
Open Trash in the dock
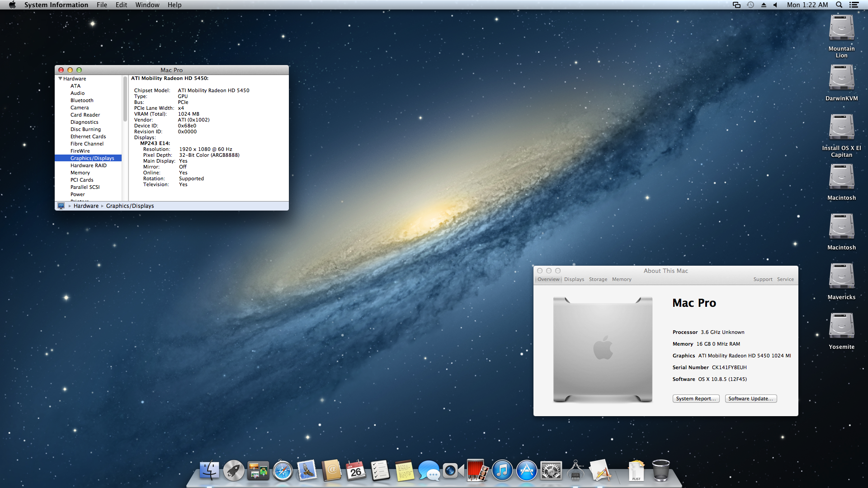coord(661,471)
